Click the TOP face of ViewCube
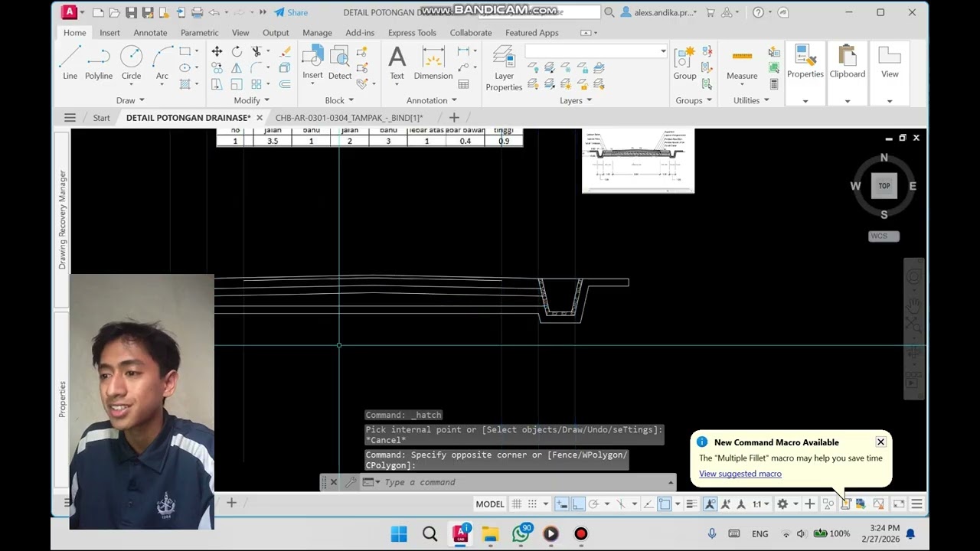Image resolution: width=980 pixels, height=551 pixels. pos(884,186)
